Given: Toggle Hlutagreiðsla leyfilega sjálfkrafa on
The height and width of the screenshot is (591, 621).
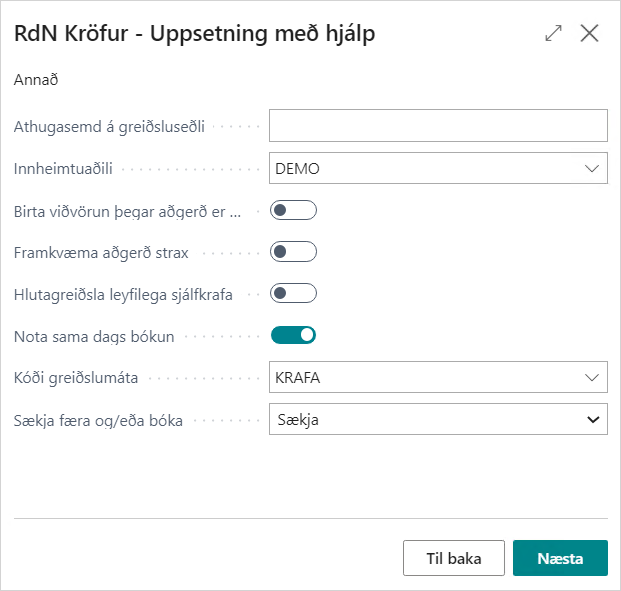Looking at the screenshot, I should [293, 293].
